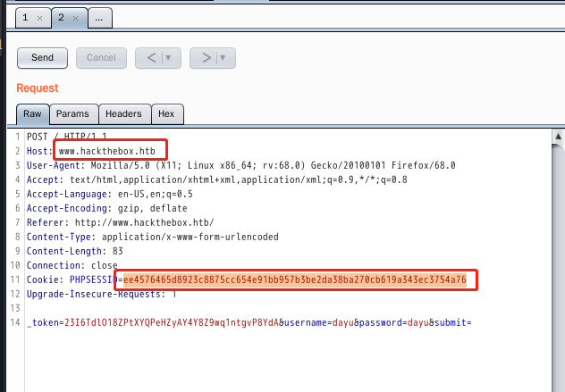565x392 pixels.
Task: Click the Connection: close header
Action: [x=72, y=265]
